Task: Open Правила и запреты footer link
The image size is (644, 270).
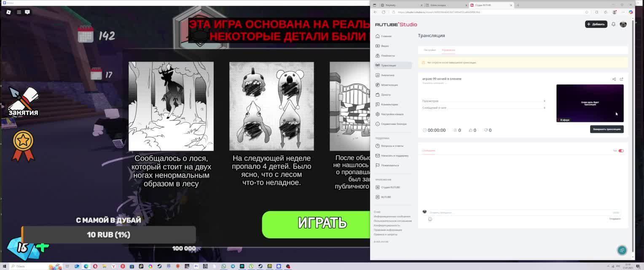Action: pyautogui.click(x=385, y=235)
